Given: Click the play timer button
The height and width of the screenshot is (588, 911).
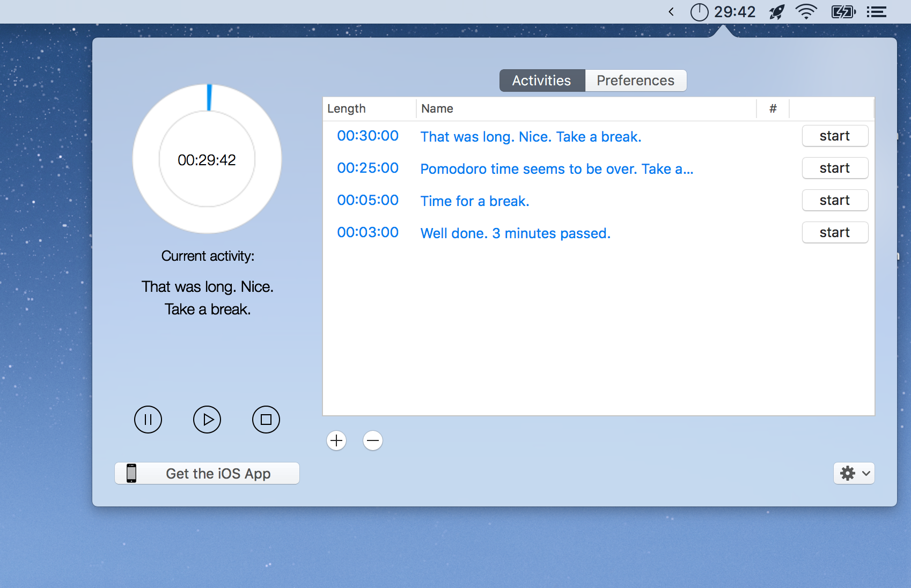Looking at the screenshot, I should click(x=207, y=420).
